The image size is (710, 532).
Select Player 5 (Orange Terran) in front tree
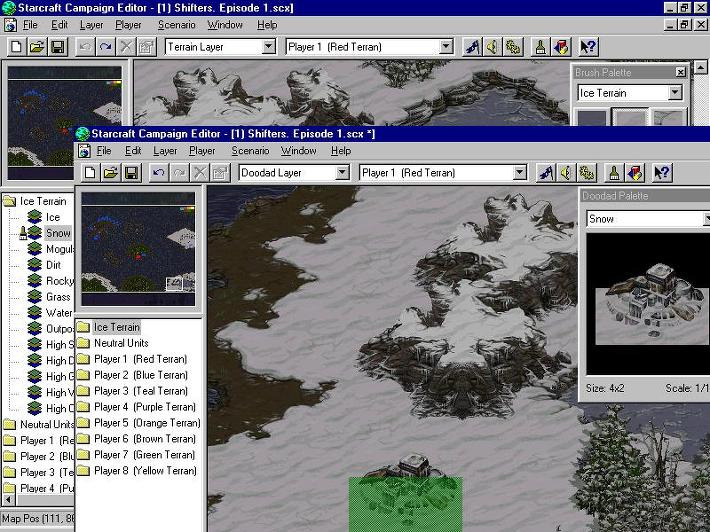click(x=147, y=423)
